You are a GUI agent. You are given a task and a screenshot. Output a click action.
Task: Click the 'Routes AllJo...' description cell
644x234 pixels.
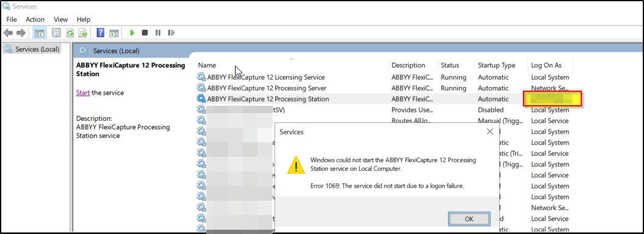[411, 120]
